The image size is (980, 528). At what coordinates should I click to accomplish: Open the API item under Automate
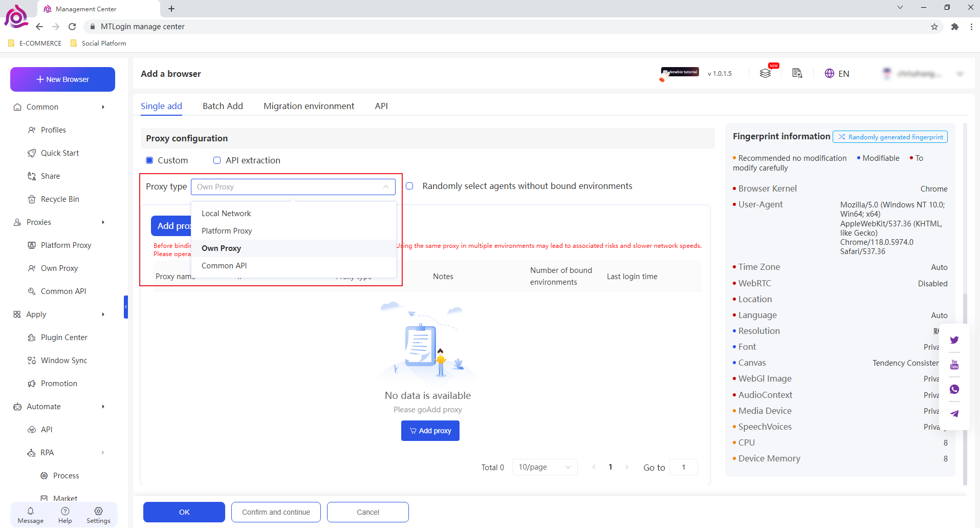click(x=47, y=430)
